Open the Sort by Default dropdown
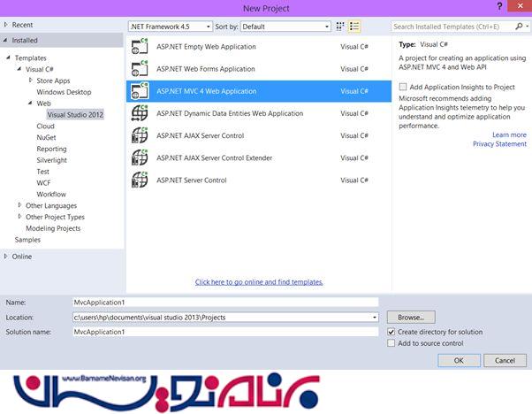 tap(285, 27)
